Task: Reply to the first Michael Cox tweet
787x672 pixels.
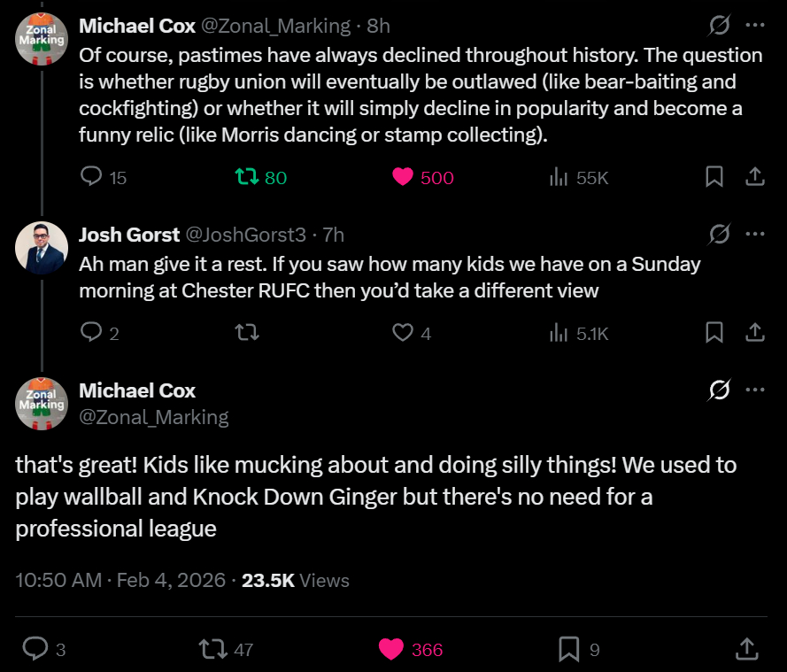Action: click(92, 177)
